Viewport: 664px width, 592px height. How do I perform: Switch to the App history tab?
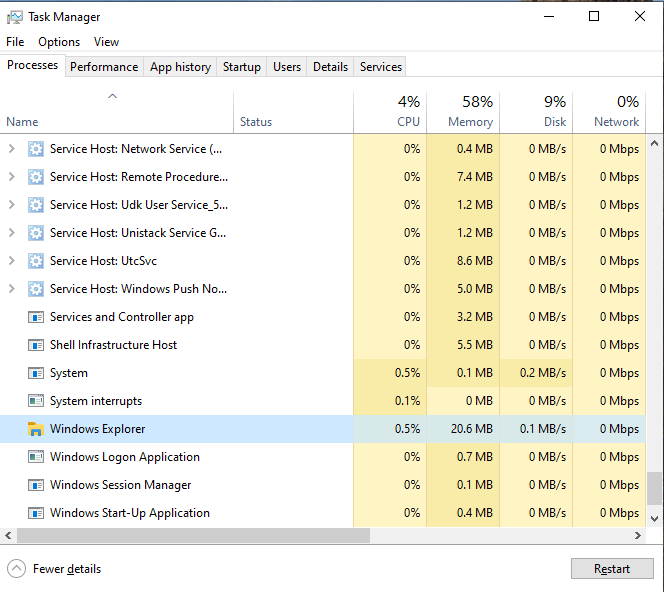[x=180, y=67]
